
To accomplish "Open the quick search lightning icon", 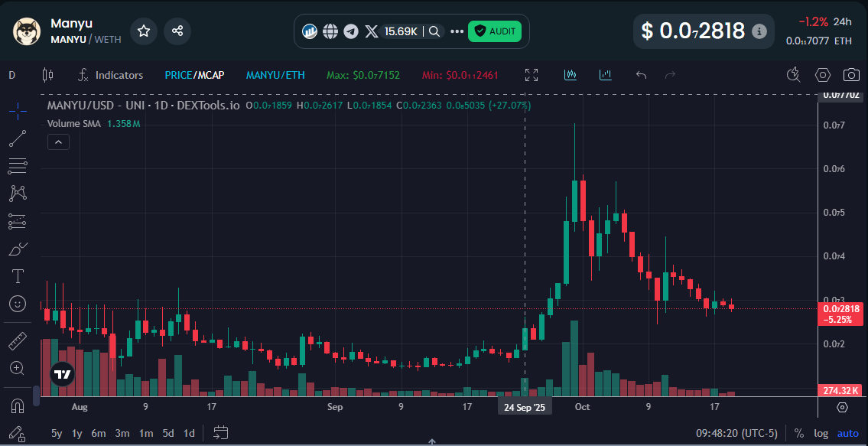I will pos(794,75).
